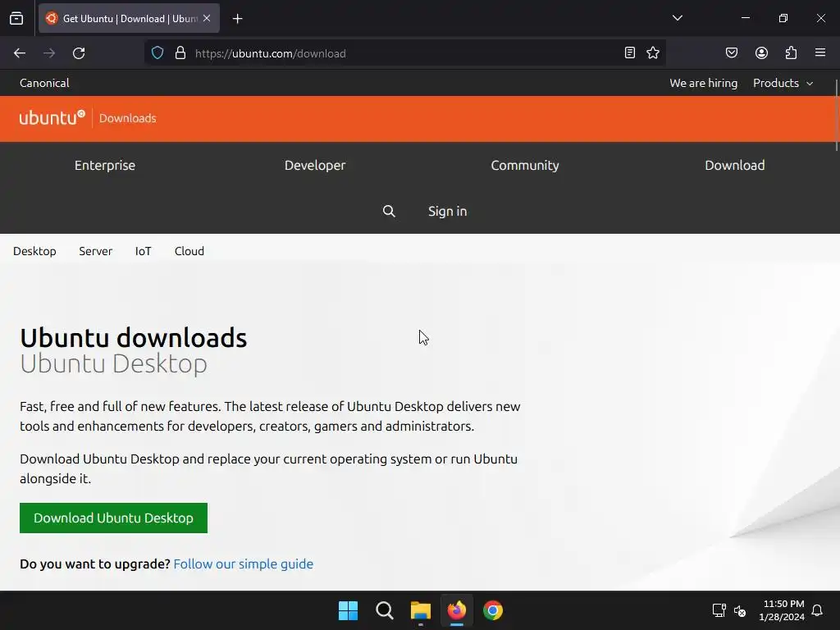Viewport: 840px width, 630px height.
Task: Open tracking protection shield icon
Action: [x=157, y=53]
